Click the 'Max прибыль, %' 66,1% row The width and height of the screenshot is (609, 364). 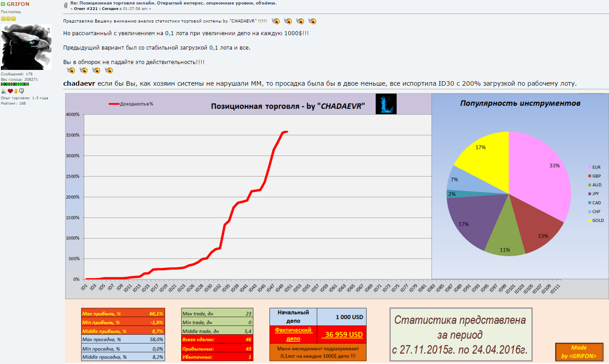tap(123, 313)
